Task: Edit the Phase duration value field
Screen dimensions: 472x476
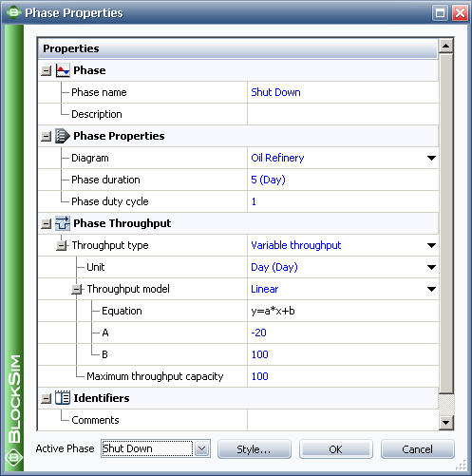Action: pyautogui.click(x=343, y=180)
